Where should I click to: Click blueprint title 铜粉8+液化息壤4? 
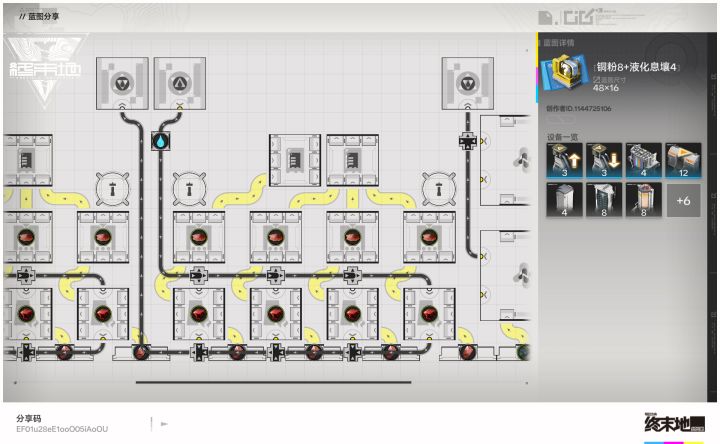[636, 67]
